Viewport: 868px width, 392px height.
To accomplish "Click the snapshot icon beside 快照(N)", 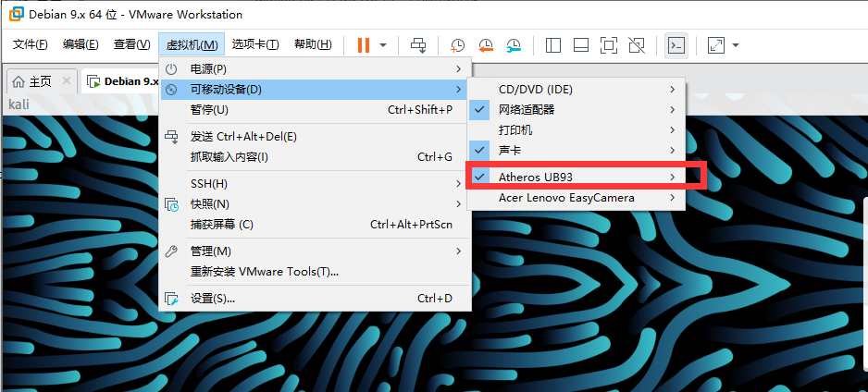I will point(171,204).
